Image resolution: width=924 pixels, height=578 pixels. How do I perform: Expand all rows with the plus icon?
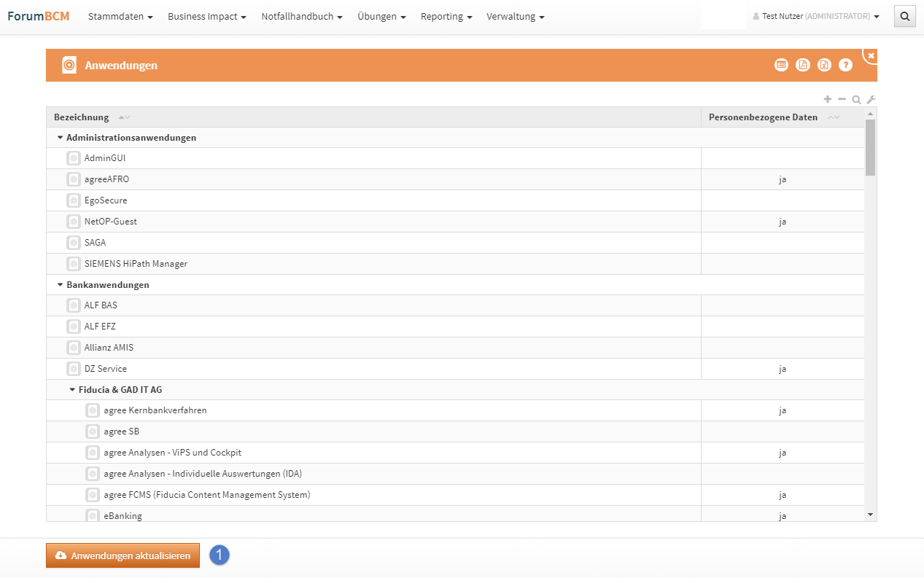[x=827, y=99]
